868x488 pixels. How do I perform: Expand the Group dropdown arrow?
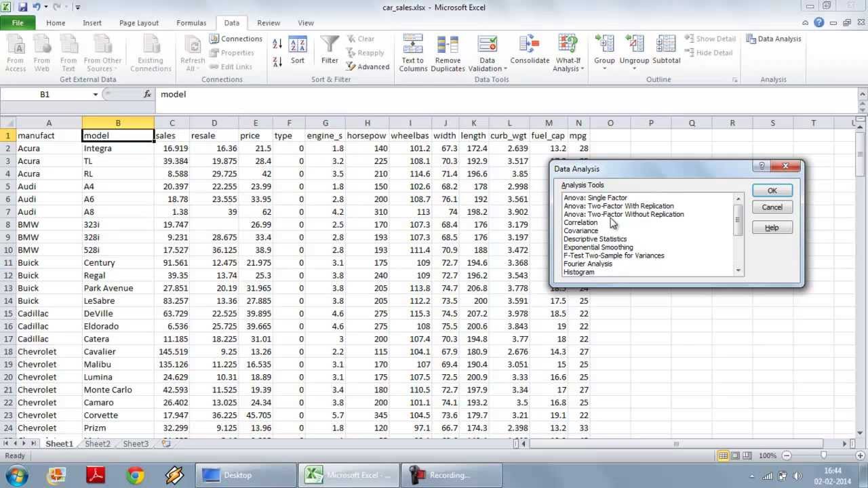[x=604, y=68]
